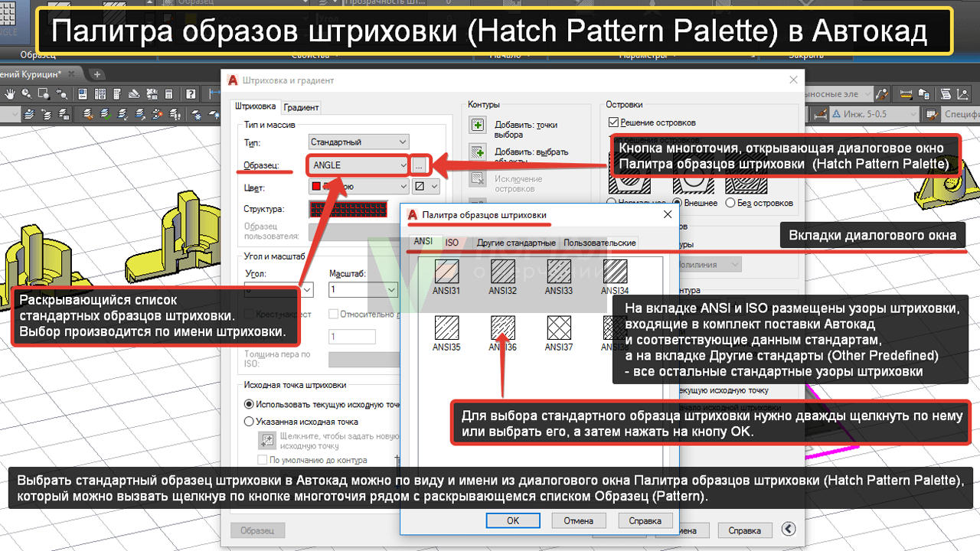This screenshot has height=551, width=980.
Task: Click the Zoom Previous toolbar icon
Action: coord(61,94)
